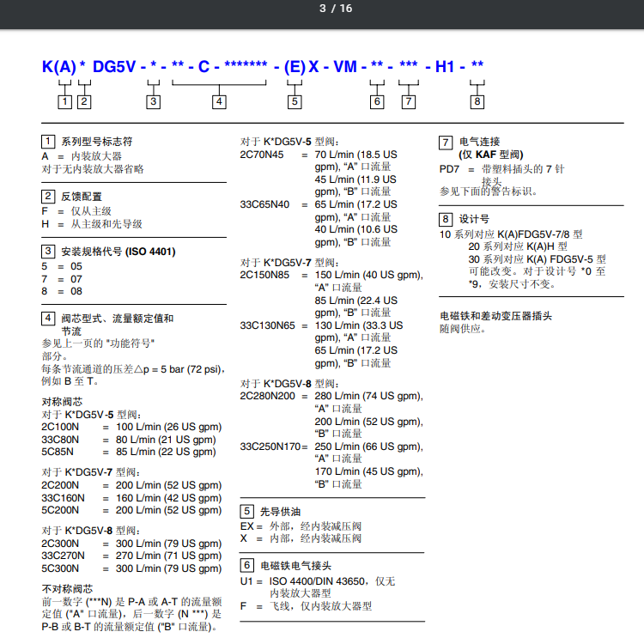This screenshot has width=644, height=644.
Task: Click the 2C100N spool entry
Action: (61, 427)
